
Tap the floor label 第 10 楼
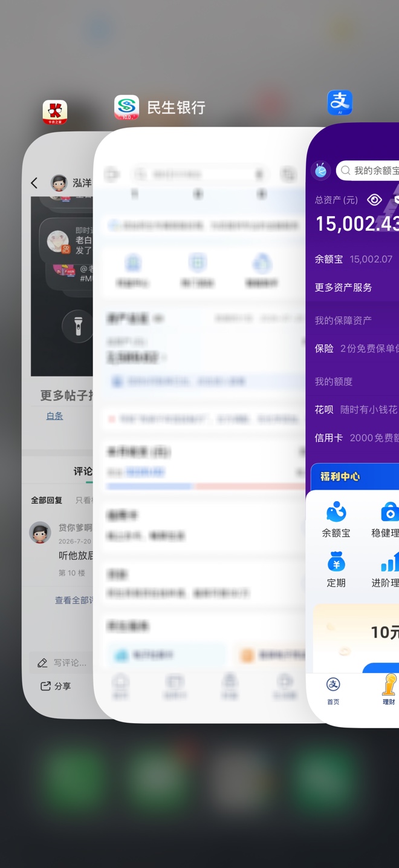click(x=72, y=573)
